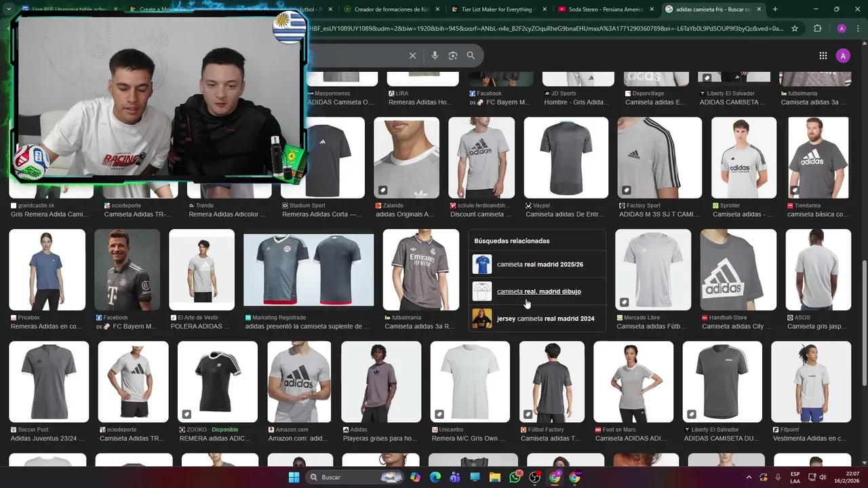The image size is (868, 488).
Task: Open the Handball-Store large adidas logo image
Action: coord(738,270)
